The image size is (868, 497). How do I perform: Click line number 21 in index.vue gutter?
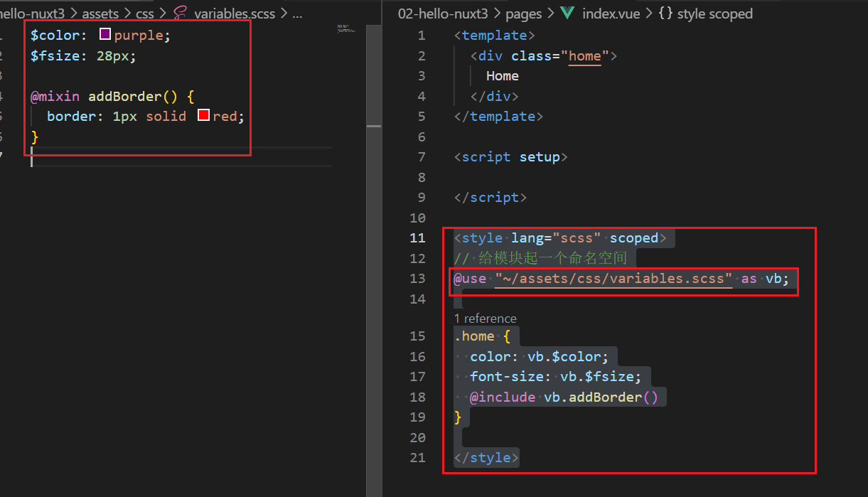click(x=417, y=458)
